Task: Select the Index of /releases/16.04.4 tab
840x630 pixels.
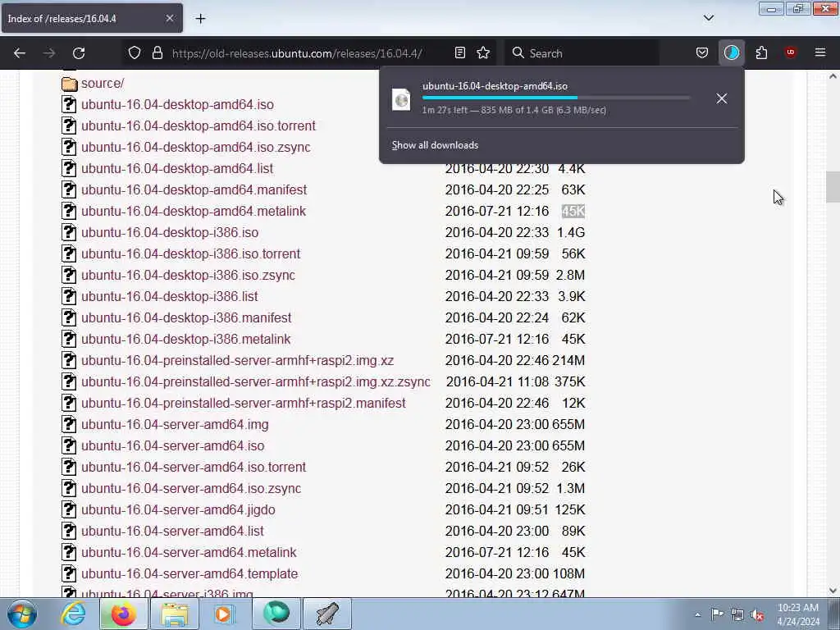Action: pyautogui.click(x=92, y=18)
